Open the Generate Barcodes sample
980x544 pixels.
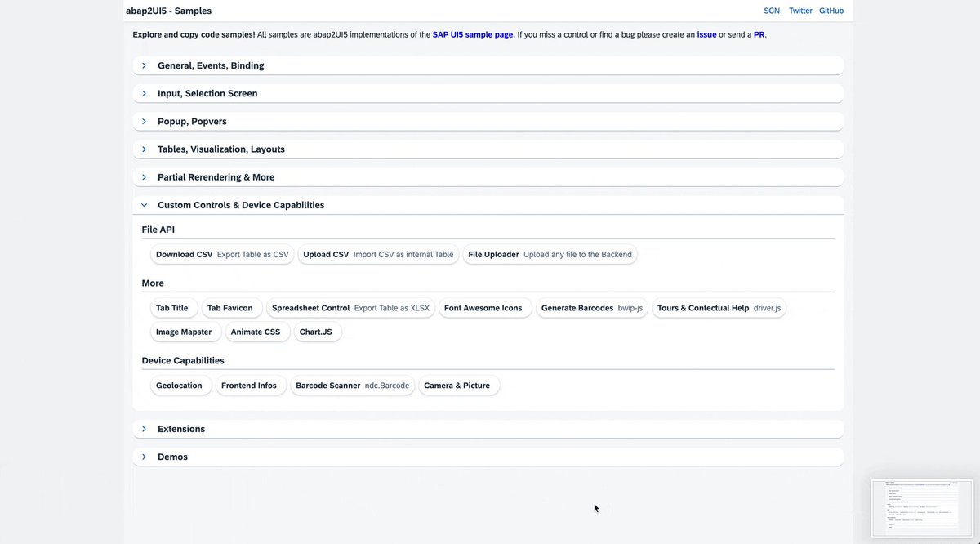pos(592,308)
